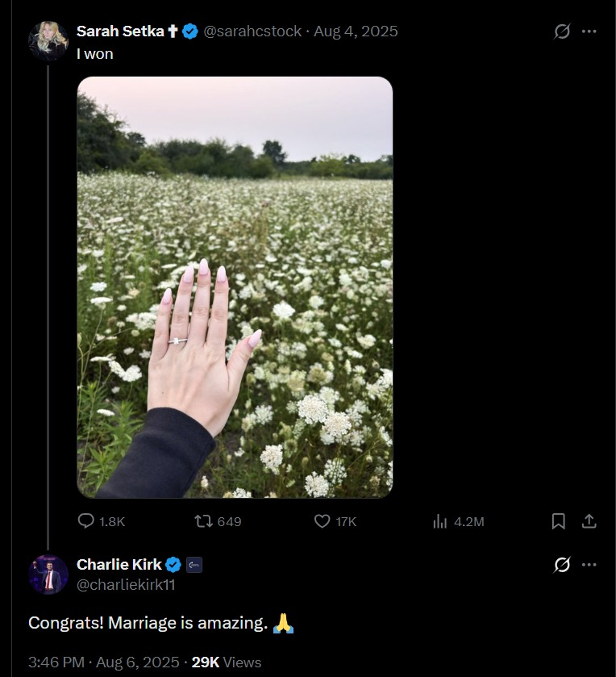Bookmark Sarah Setka's post
This screenshot has height=677, width=616.
(x=558, y=521)
